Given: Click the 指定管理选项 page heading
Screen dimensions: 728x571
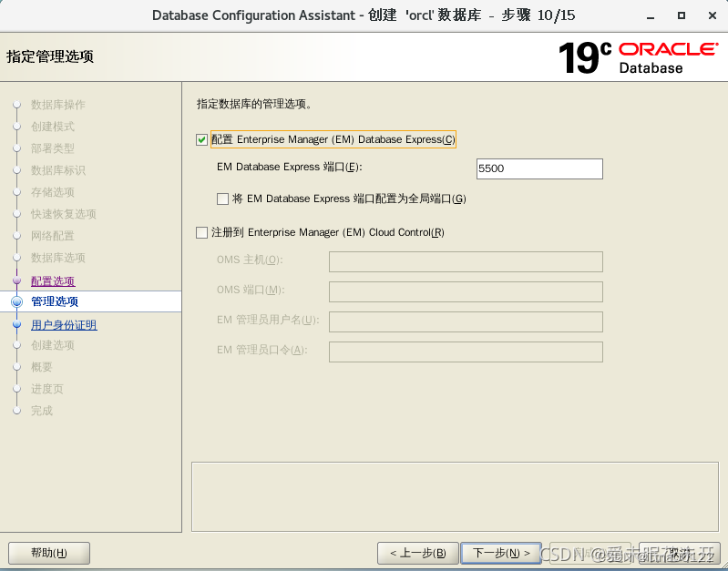Looking at the screenshot, I should tap(50, 56).
